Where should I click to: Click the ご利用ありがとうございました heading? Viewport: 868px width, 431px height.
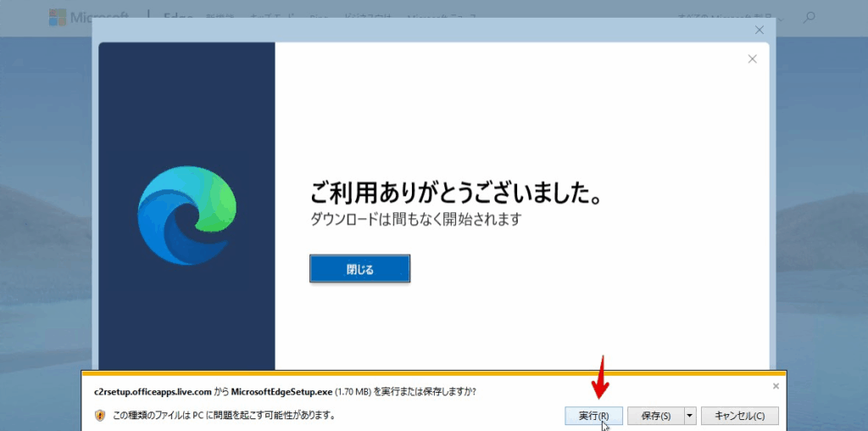point(455,193)
